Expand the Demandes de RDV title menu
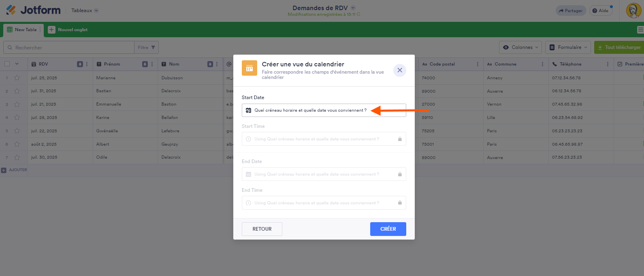 pyautogui.click(x=353, y=8)
